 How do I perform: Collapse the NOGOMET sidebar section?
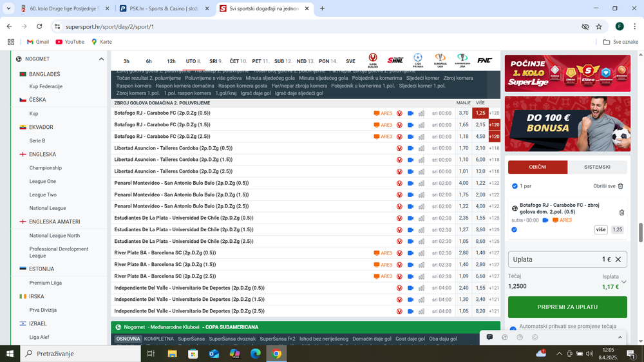click(x=101, y=59)
